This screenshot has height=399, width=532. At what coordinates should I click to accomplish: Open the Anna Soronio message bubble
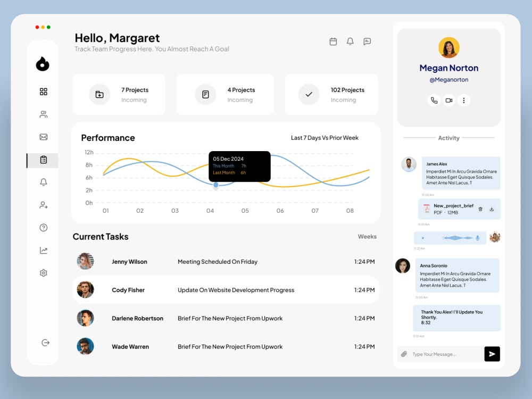point(458,275)
